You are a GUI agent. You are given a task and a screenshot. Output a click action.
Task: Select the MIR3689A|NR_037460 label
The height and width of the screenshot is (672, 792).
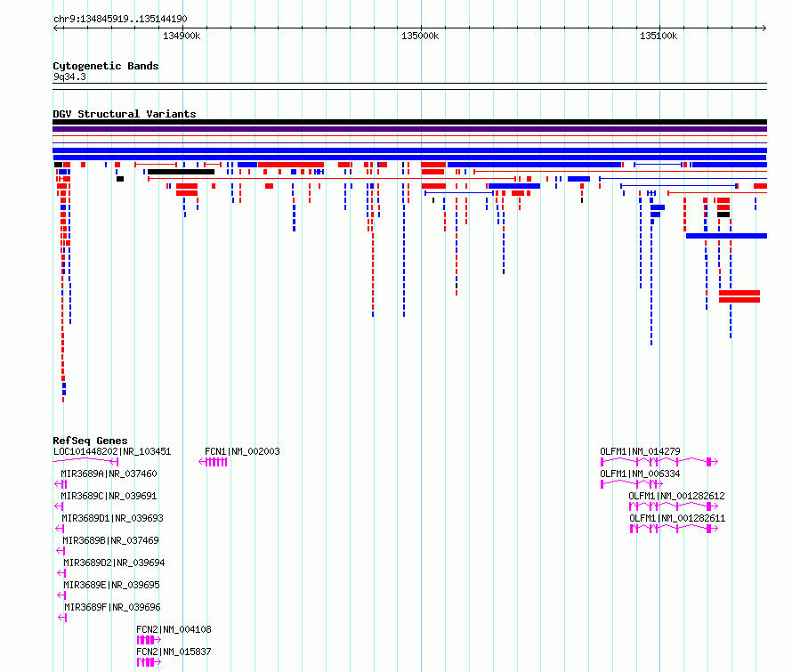point(109,474)
